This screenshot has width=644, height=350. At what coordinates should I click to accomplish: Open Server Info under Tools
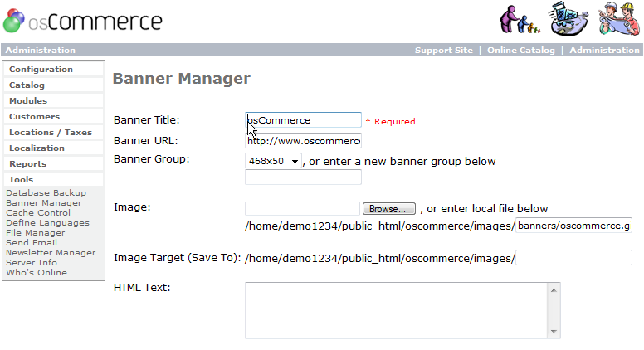[x=32, y=262]
